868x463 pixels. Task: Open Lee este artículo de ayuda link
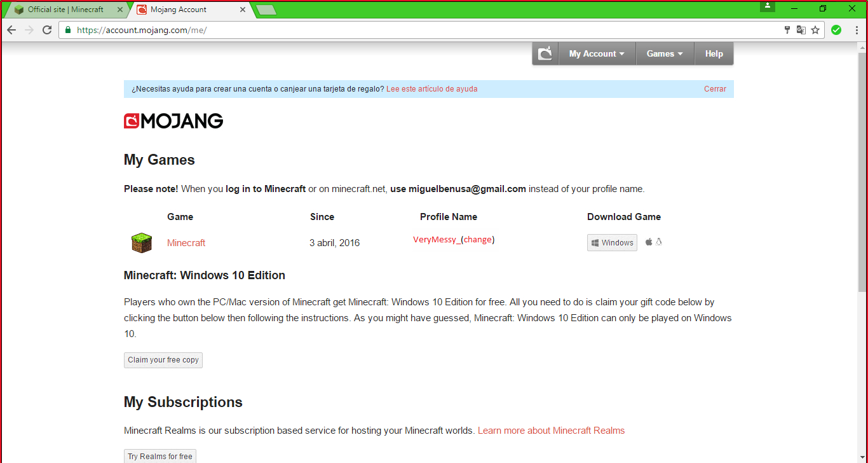(x=431, y=89)
